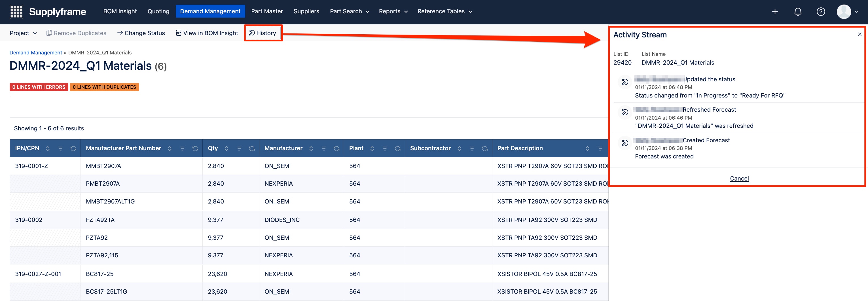Click the refresh icon in Qty header
This screenshot has height=301, width=868.
click(252, 149)
